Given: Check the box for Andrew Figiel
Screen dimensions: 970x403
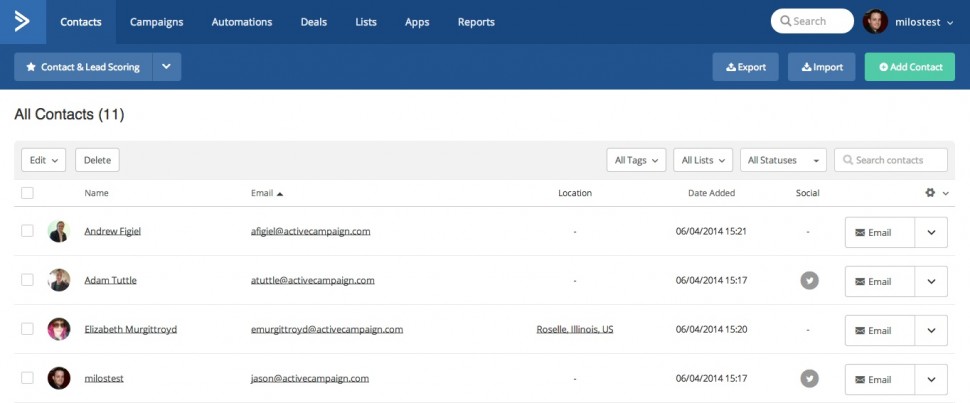Looking at the screenshot, I should [27, 231].
